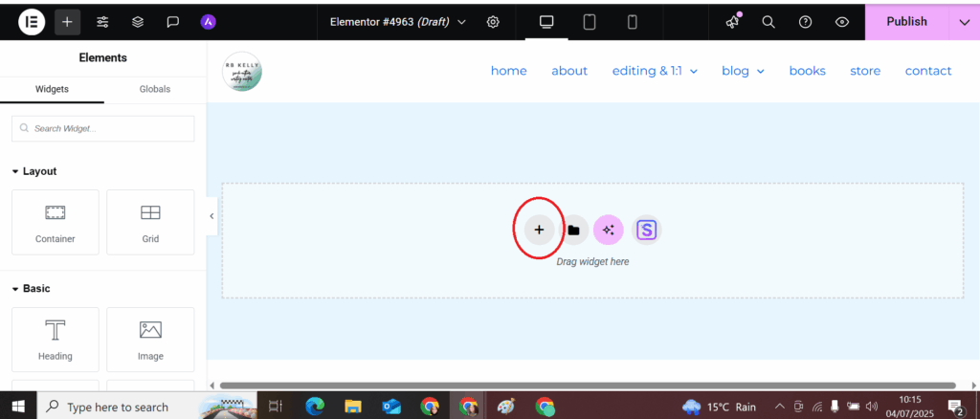Select the Grid widget

click(150, 222)
